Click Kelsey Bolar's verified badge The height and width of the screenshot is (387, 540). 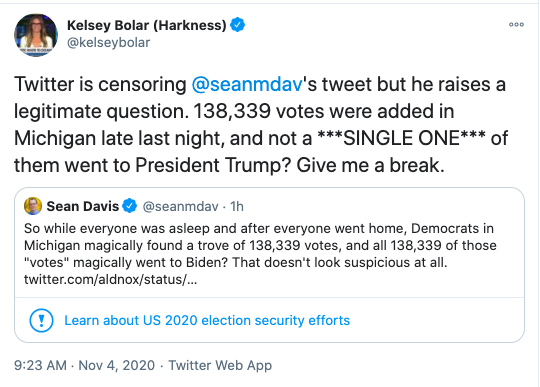pos(237,25)
